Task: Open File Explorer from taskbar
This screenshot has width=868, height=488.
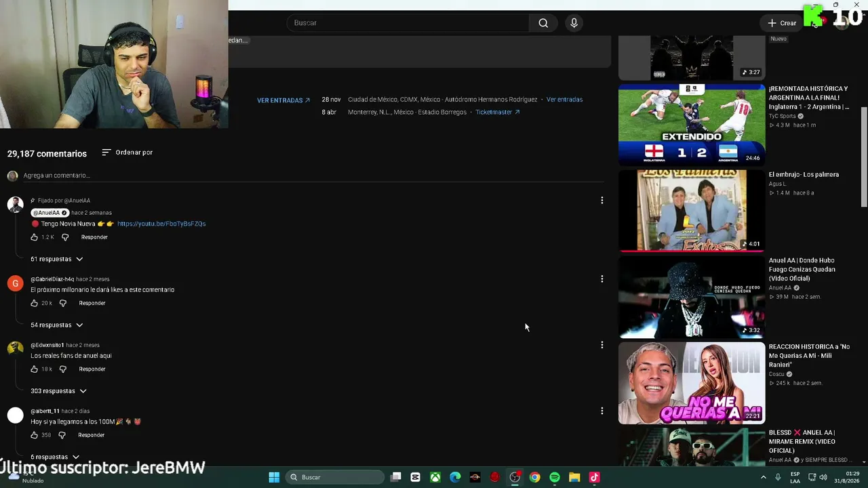Action: click(x=574, y=477)
